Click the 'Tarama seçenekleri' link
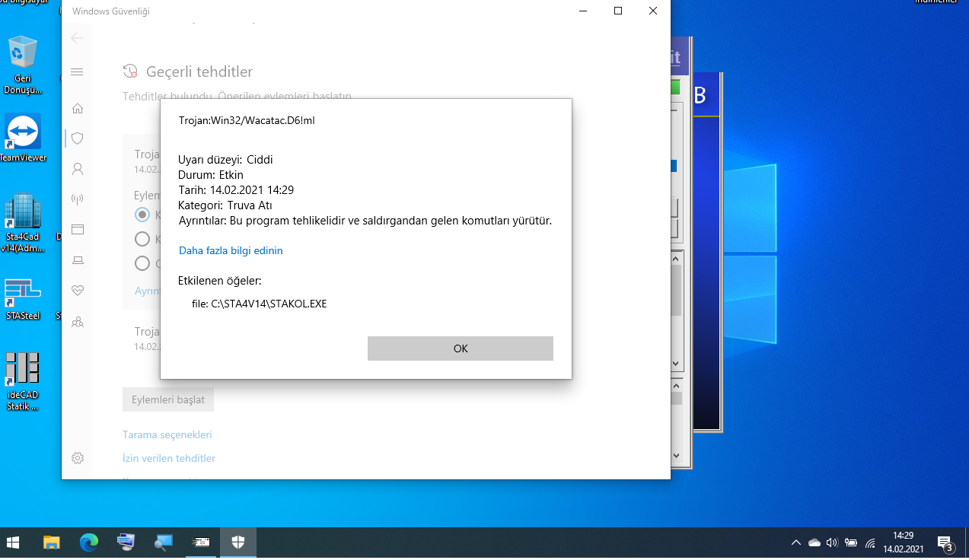969x560 pixels. click(167, 434)
